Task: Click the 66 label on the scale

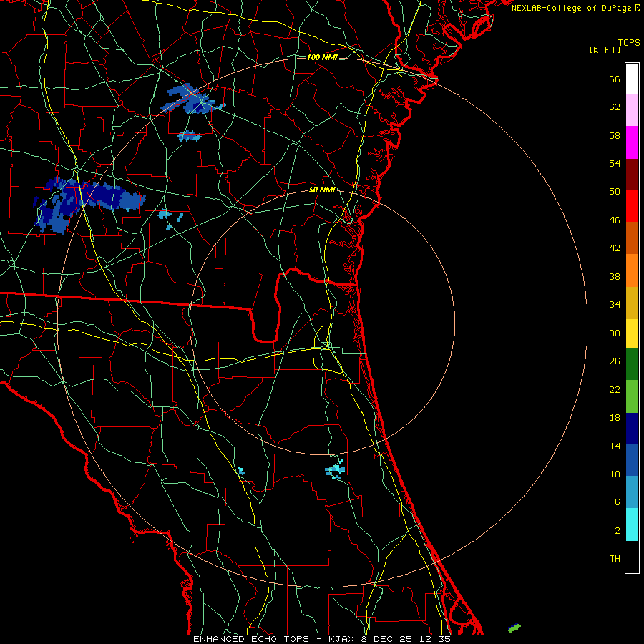Action: pyautogui.click(x=615, y=79)
